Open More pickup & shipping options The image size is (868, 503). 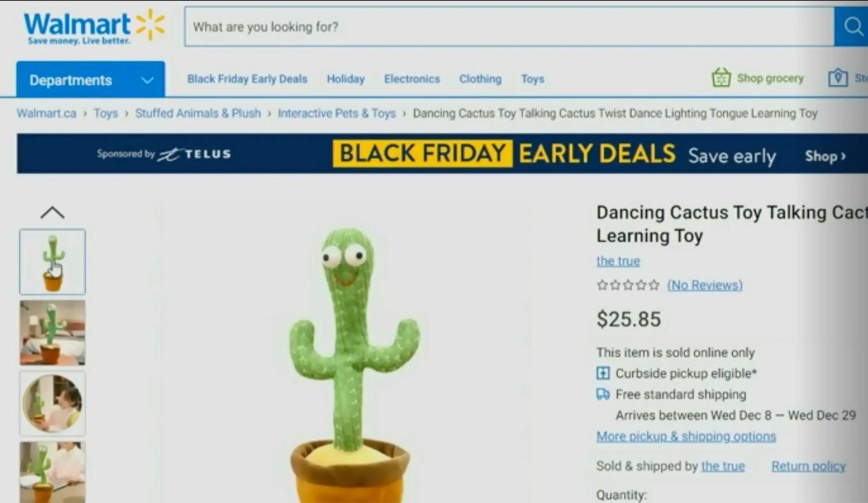point(686,436)
